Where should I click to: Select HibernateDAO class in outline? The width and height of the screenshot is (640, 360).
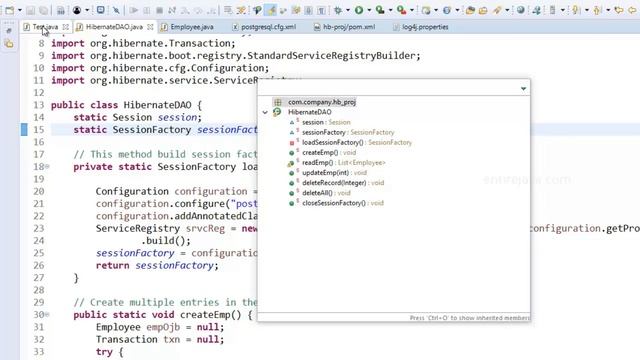pos(309,112)
